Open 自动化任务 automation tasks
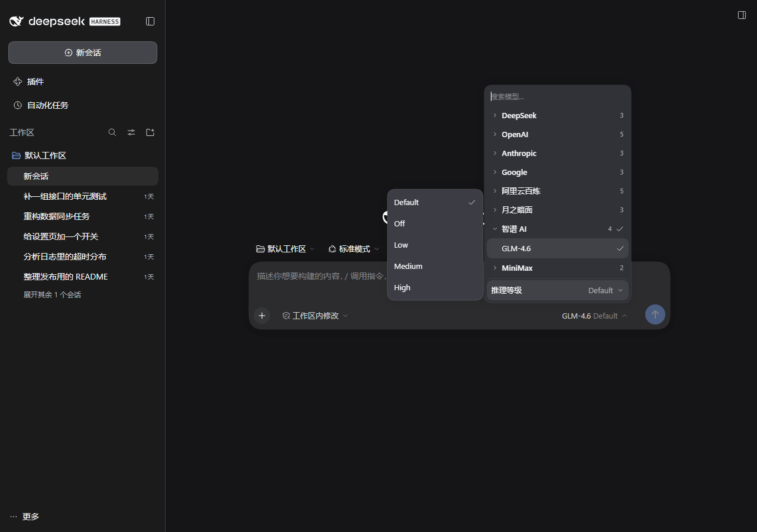The image size is (757, 532). click(83, 105)
